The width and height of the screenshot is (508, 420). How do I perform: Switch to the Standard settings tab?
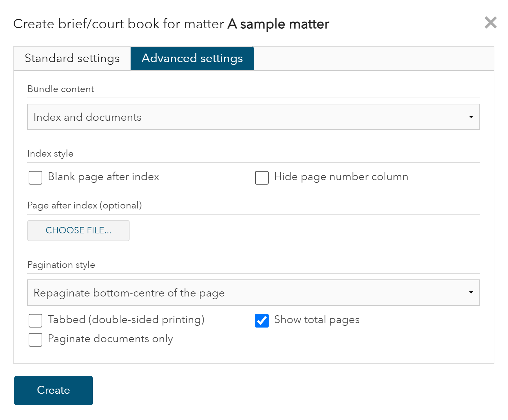coord(72,58)
